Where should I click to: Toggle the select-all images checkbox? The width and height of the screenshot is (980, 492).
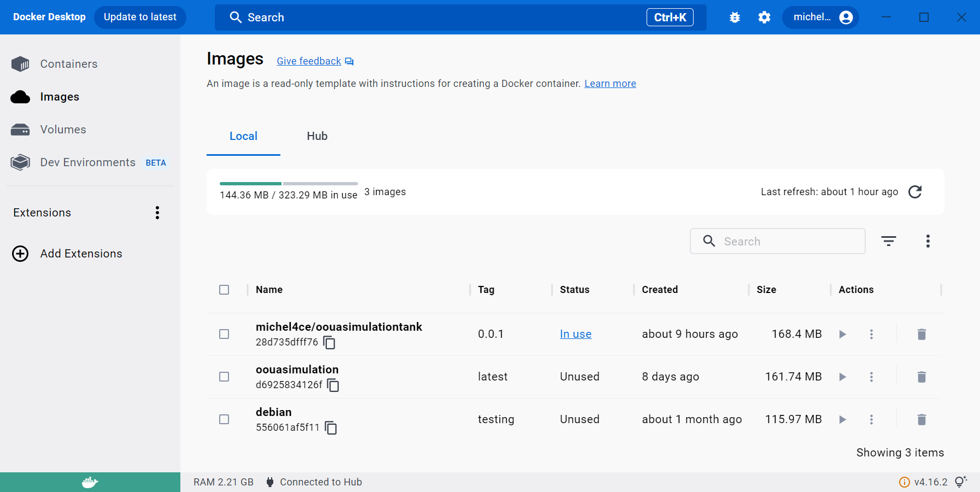224,290
